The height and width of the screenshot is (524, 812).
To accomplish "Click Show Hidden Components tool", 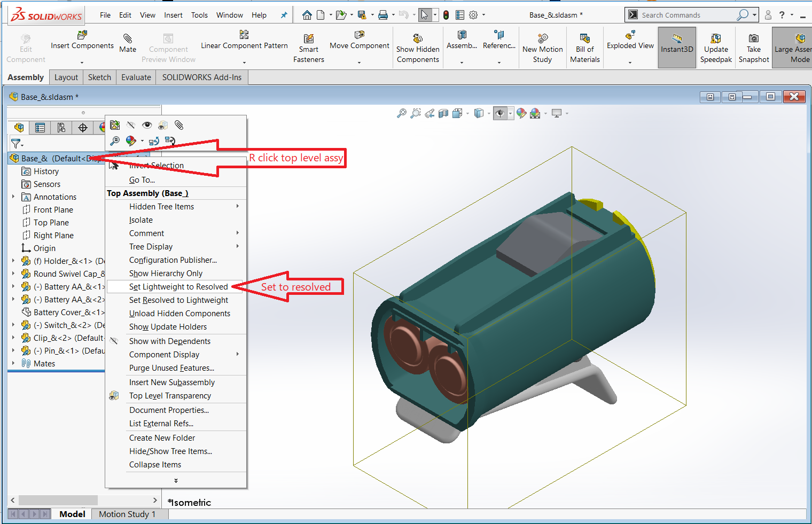I will pyautogui.click(x=418, y=48).
